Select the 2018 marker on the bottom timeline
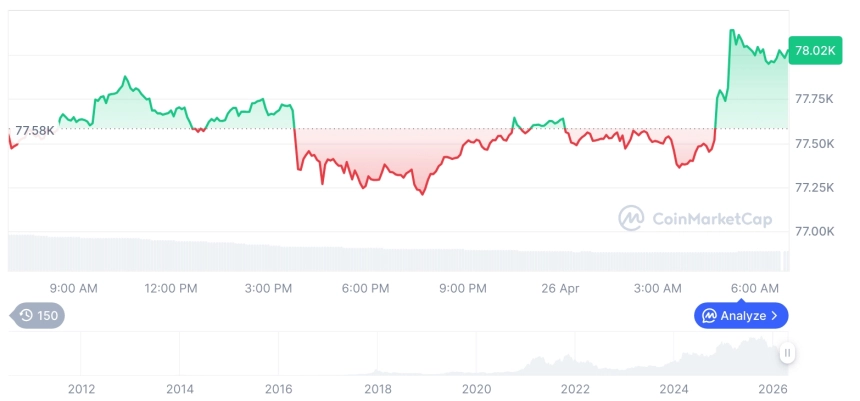Image resolution: width=860 pixels, height=401 pixels. click(377, 389)
